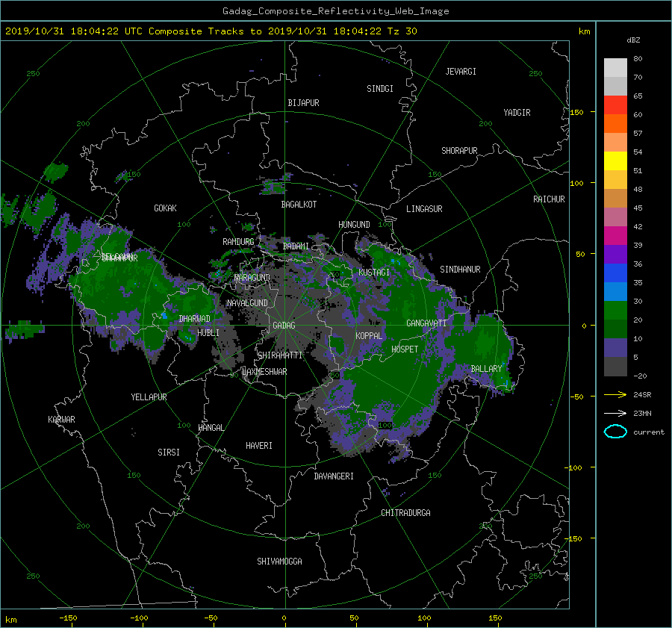This screenshot has height=628, width=672.
Task: Click the 'BIJAPUR' city label
Action: tap(303, 103)
